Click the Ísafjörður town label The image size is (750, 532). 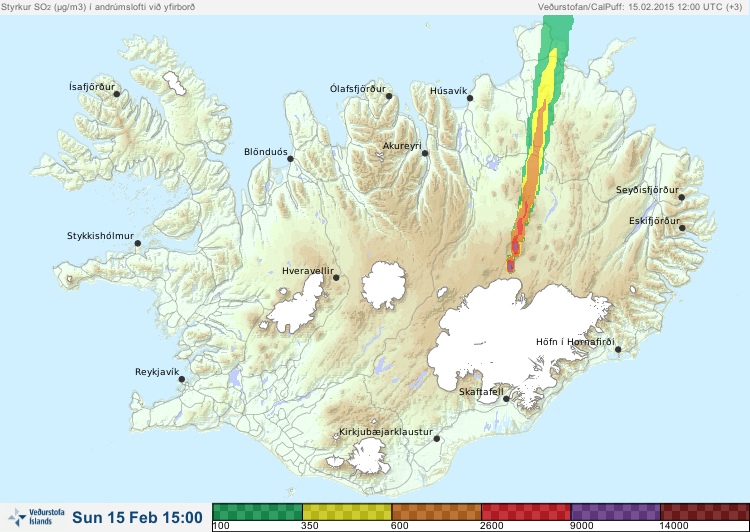pyautogui.click(x=92, y=87)
